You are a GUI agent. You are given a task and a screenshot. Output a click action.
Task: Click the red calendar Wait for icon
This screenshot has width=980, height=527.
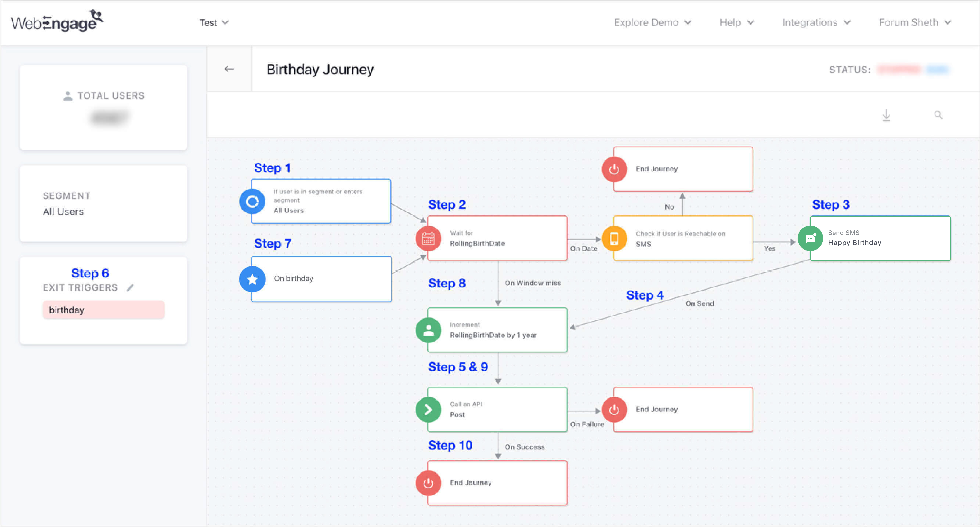pyautogui.click(x=428, y=239)
